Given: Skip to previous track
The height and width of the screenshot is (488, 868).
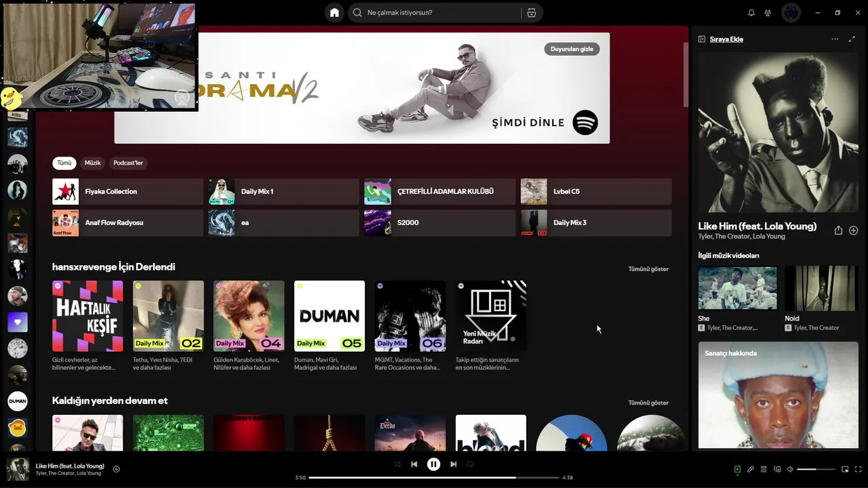Looking at the screenshot, I should click(414, 464).
